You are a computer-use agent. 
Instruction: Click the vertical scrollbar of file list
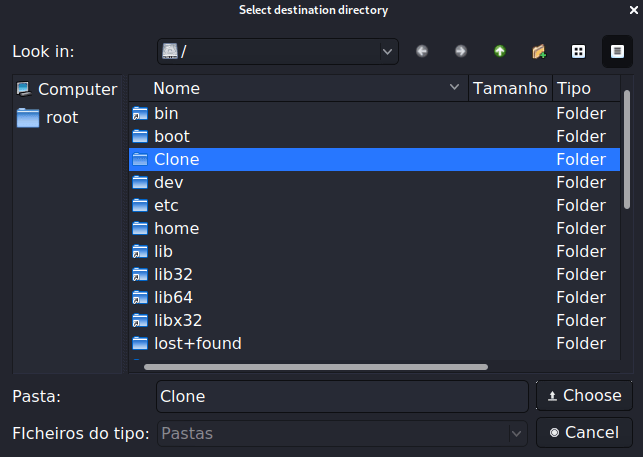[627, 150]
